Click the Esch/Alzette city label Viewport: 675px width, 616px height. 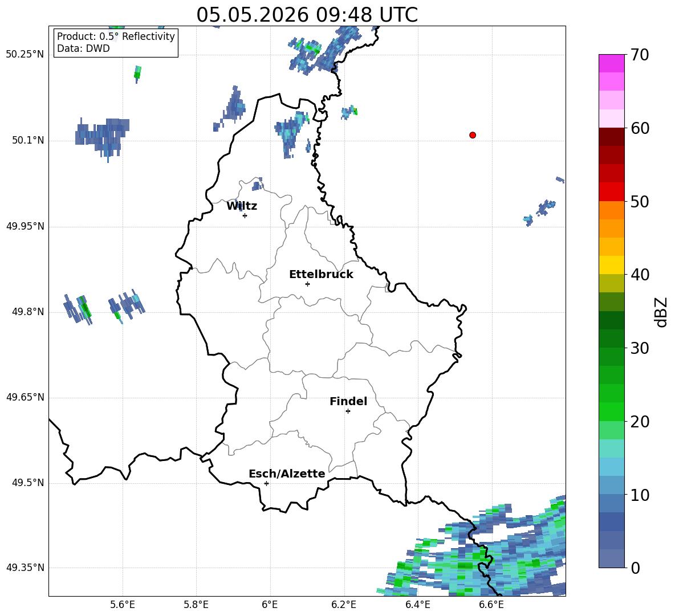pos(287,474)
